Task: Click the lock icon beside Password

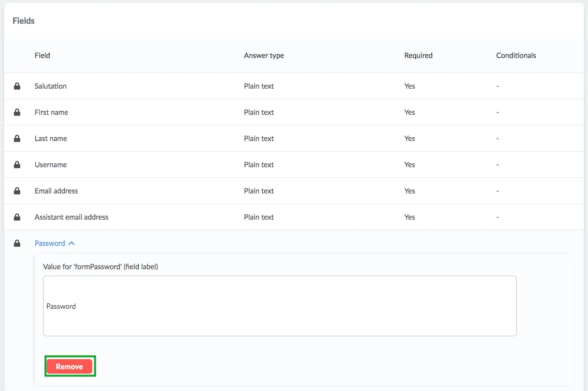Action: (17, 243)
